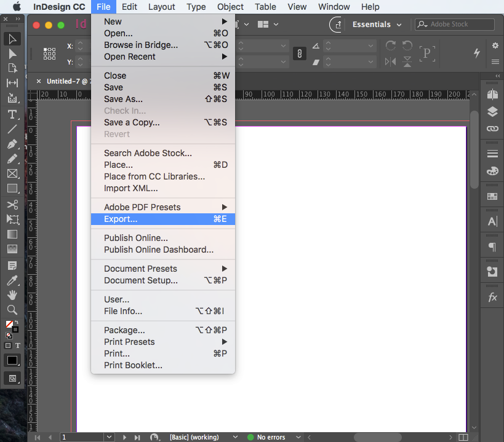Toggle constrain proportions for scaling

tap(299, 54)
